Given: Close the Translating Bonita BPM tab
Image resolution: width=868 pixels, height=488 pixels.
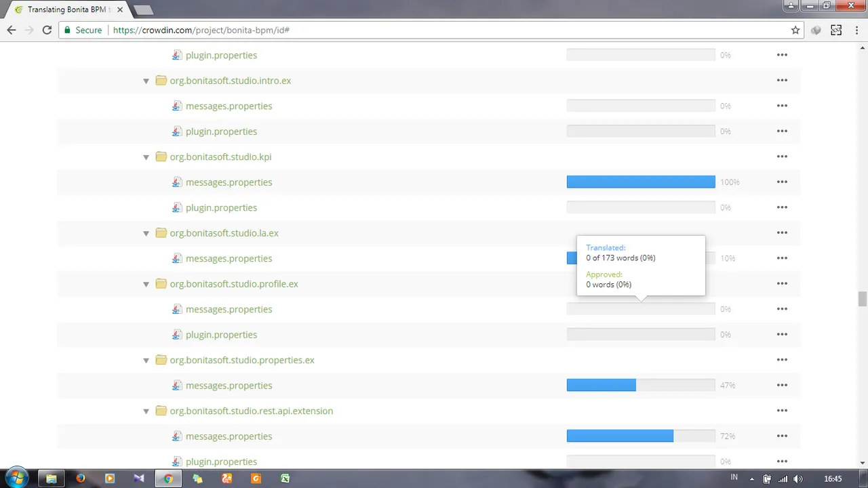Looking at the screenshot, I should 120,10.
